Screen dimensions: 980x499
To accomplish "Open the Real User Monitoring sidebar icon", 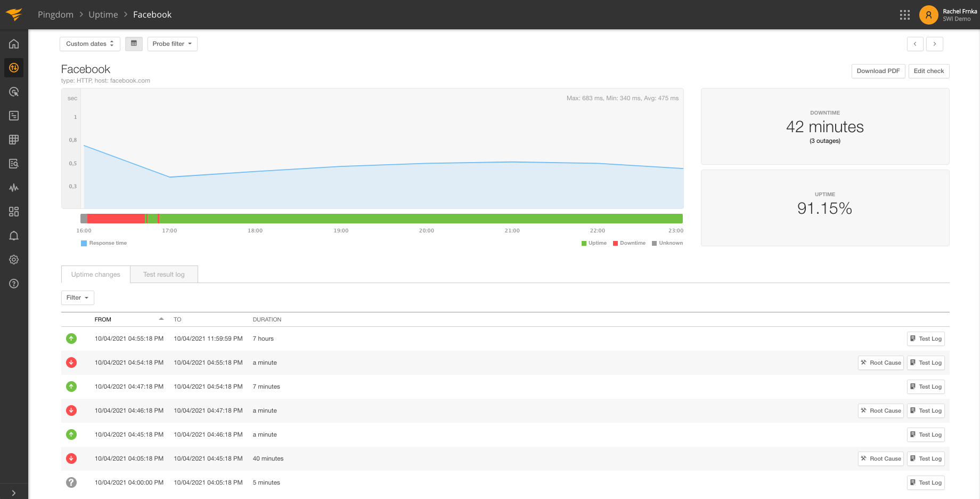I will [14, 92].
